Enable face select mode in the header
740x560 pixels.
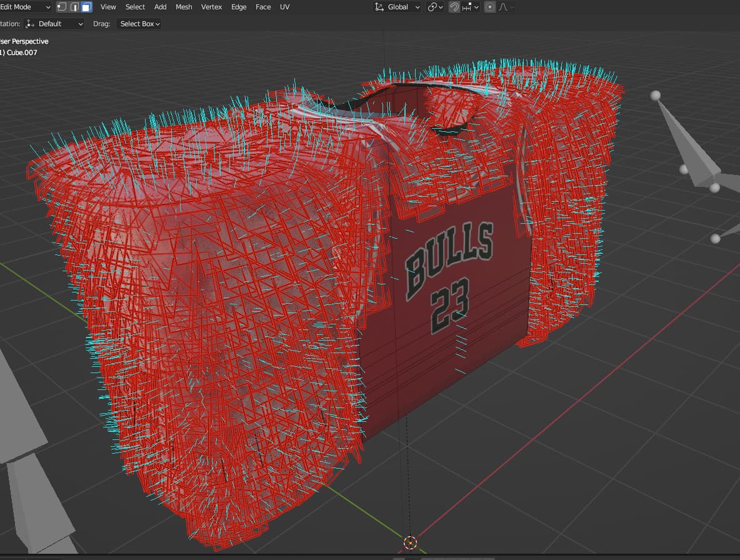(86, 6)
